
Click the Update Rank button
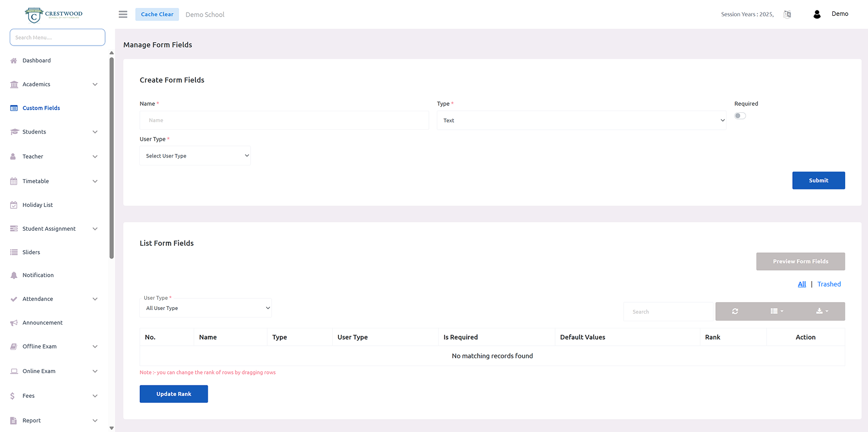tap(173, 394)
